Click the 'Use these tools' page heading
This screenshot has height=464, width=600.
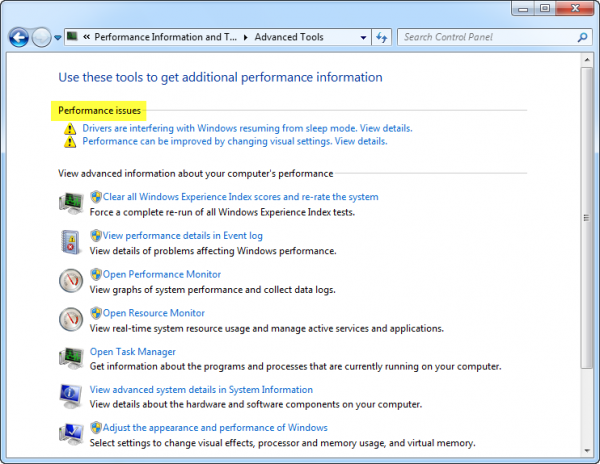[x=220, y=77]
